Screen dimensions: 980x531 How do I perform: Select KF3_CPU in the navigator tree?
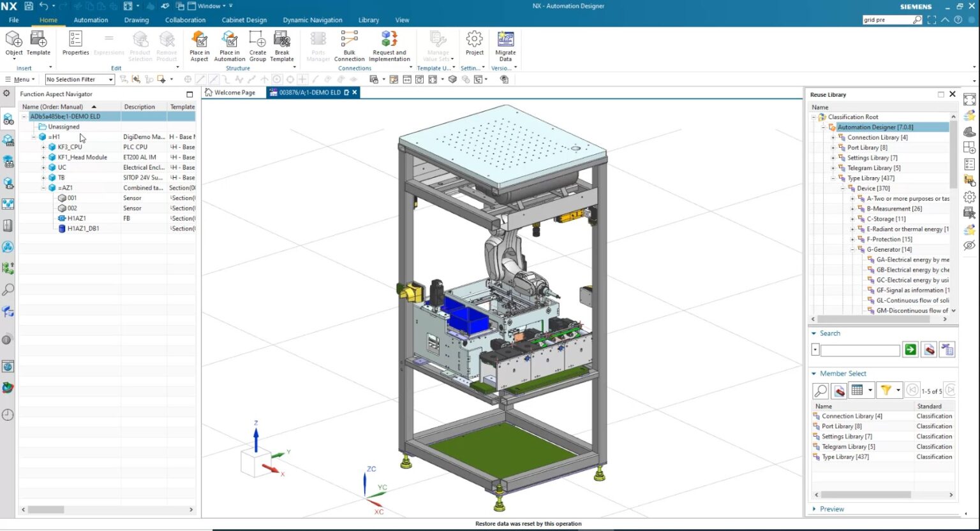pyautogui.click(x=70, y=147)
